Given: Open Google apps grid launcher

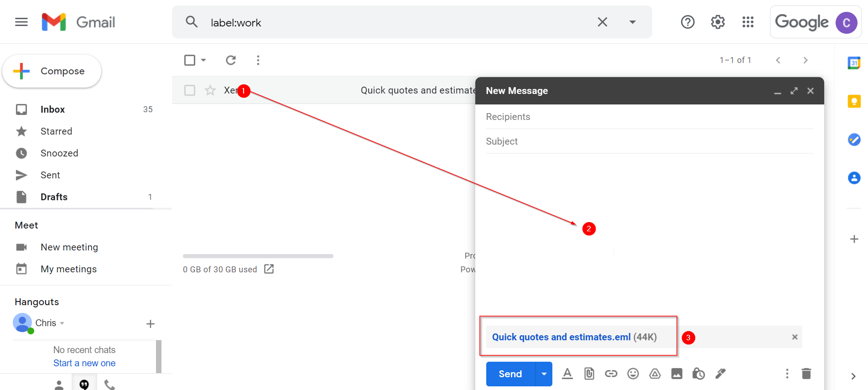Looking at the screenshot, I should 748,22.
